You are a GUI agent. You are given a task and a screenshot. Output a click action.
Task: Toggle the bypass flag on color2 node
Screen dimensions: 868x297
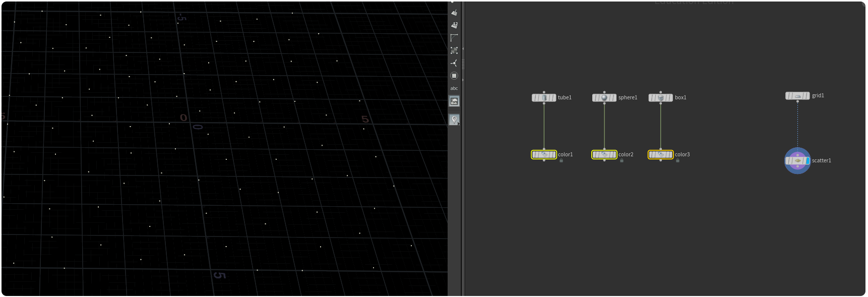pyautogui.click(x=595, y=155)
